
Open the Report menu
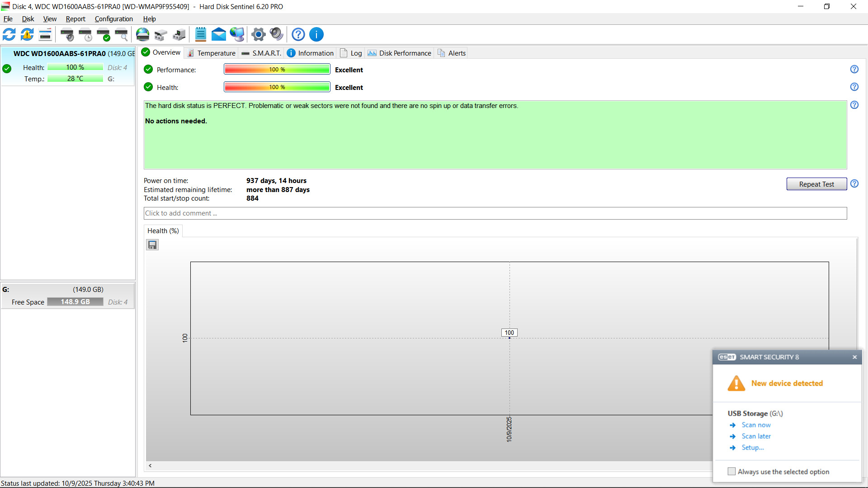tap(75, 19)
